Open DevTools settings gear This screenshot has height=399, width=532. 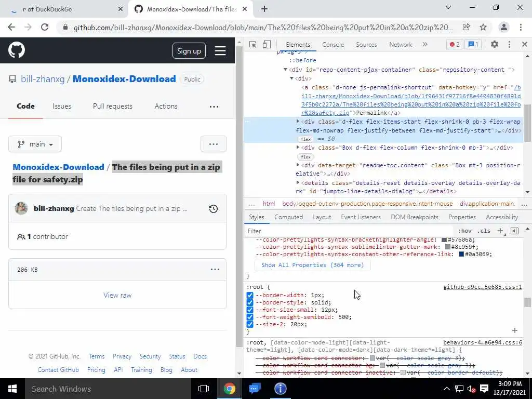coord(495,44)
